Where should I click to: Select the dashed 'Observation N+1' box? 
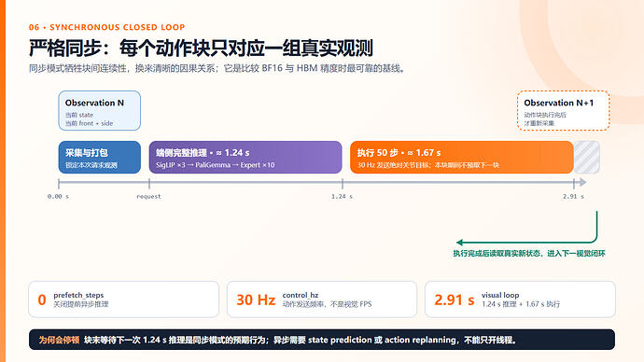(563, 111)
